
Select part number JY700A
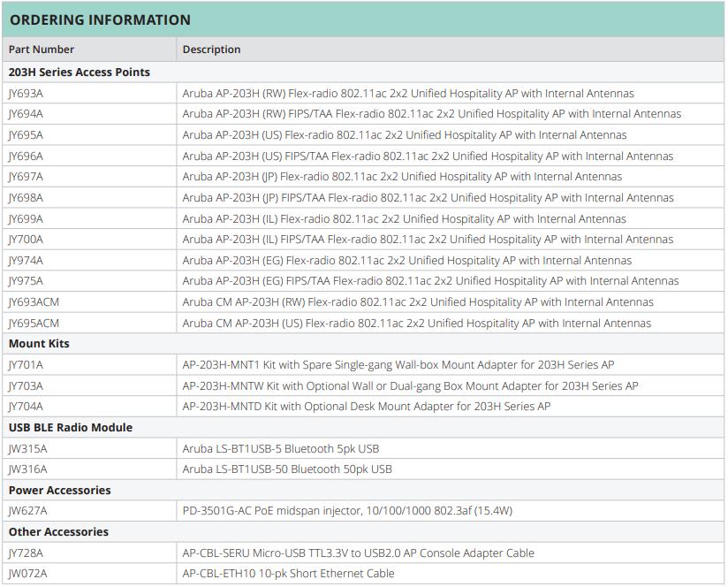point(26,240)
